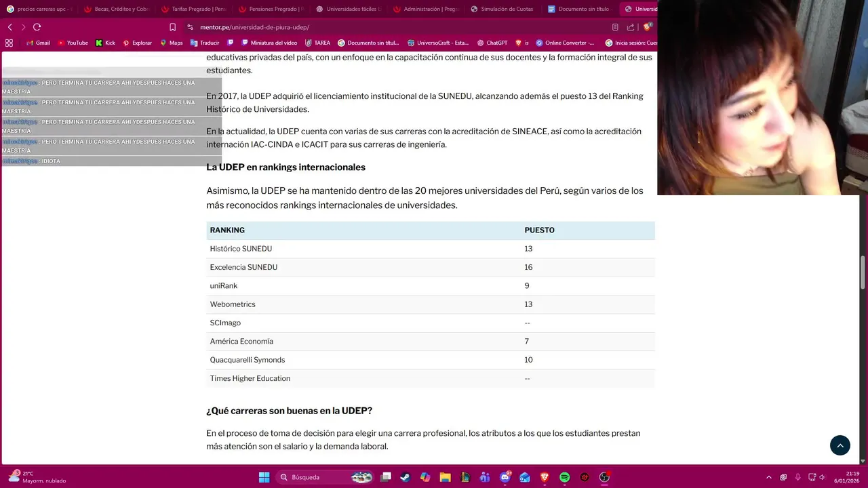This screenshot has width=868, height=488.
Task: Bookmark this page with the bookmark icon
Action: pyautogui.click(x=172, y=27)
